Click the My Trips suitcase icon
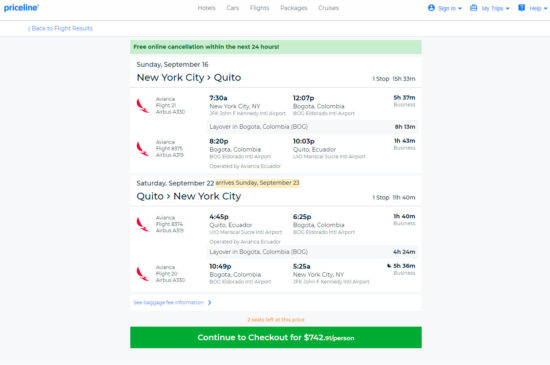The height and width of the screenshot is (365, 550). pos(474,8)
